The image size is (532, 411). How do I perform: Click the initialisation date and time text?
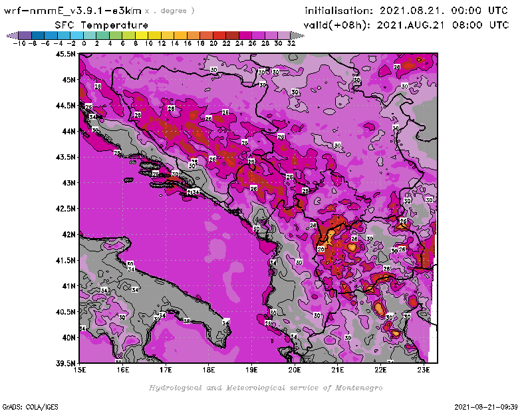[x=406, y=11]
